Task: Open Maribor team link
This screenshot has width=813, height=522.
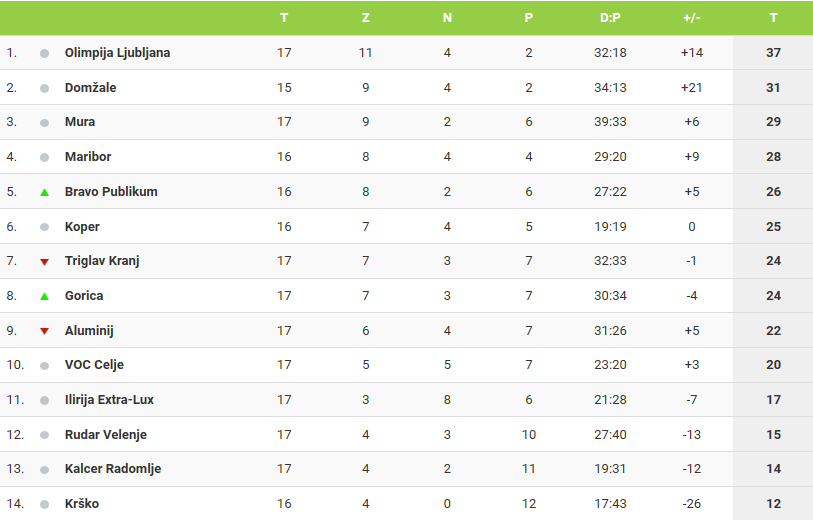Action: click(x=88, y=157)
